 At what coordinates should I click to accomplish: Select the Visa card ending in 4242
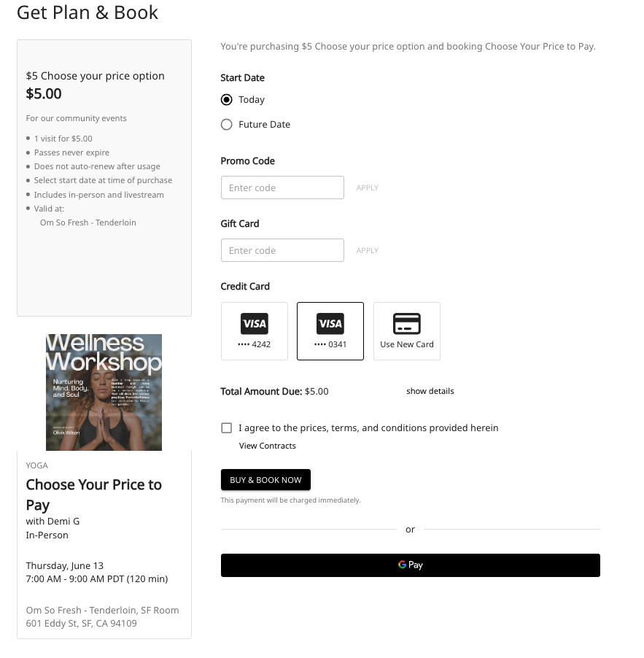click(255, 331)
